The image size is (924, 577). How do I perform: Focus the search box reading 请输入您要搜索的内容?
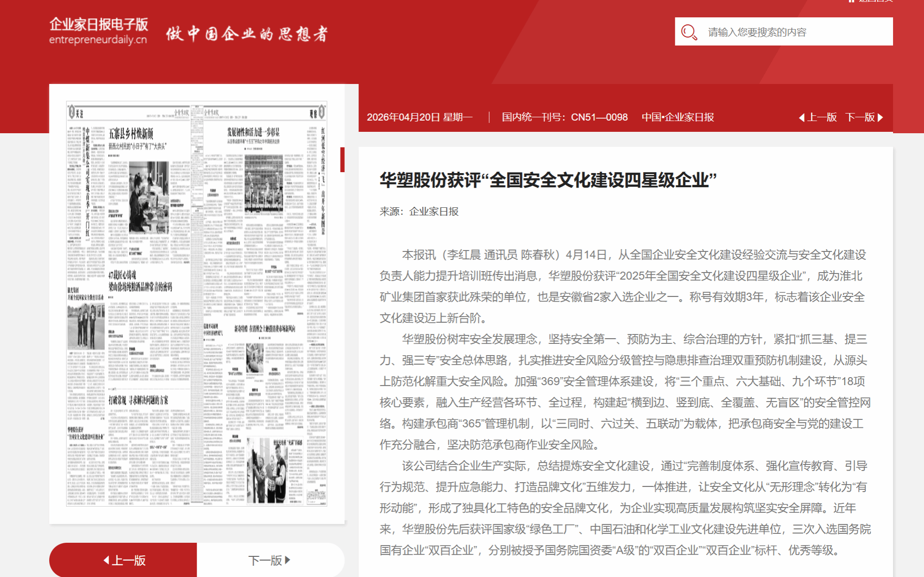tap(784, 31)
